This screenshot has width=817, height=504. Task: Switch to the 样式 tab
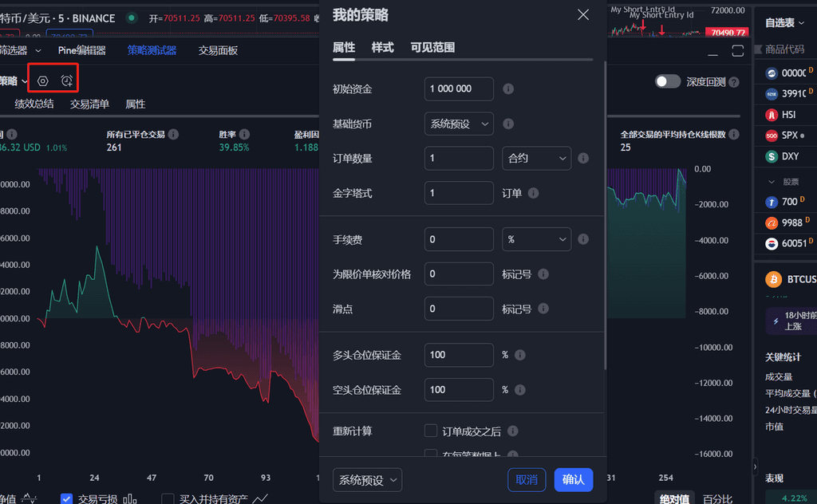click(x=382, y=48)
